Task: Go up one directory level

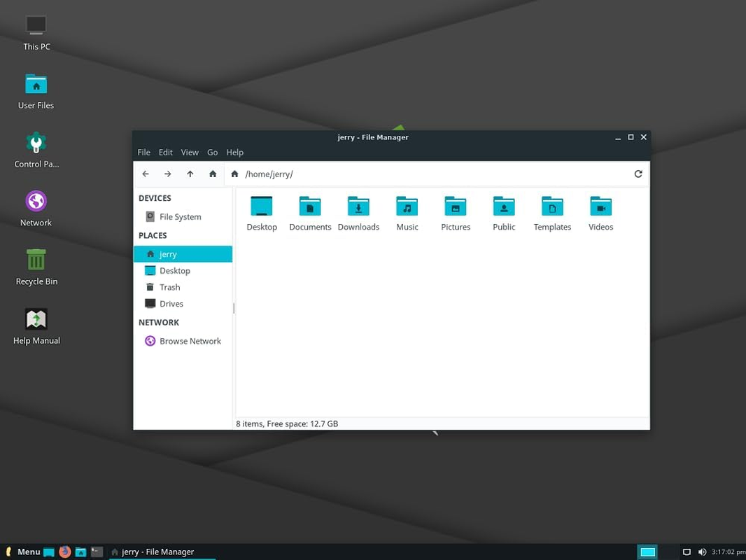Action: click(190, 174)
